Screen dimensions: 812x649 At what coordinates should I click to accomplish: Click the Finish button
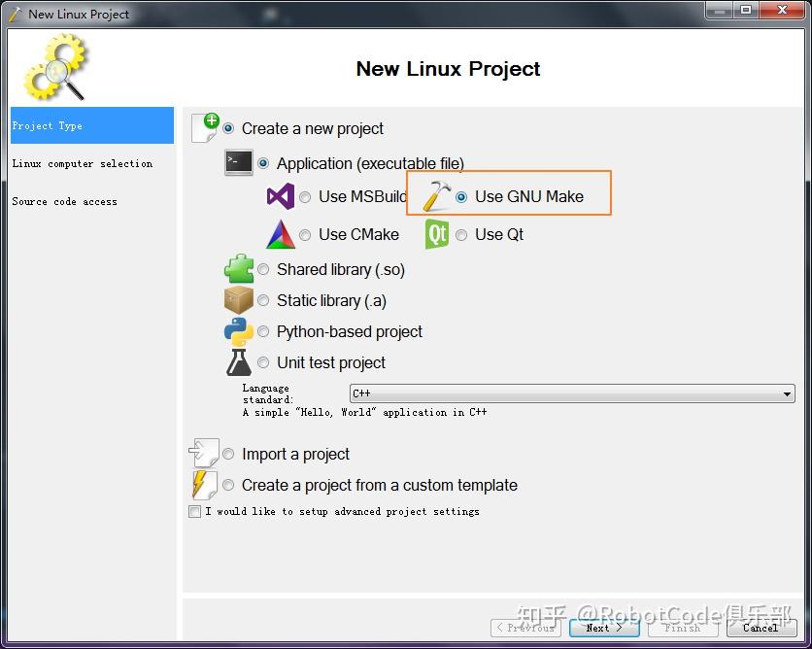coord(683,628)
